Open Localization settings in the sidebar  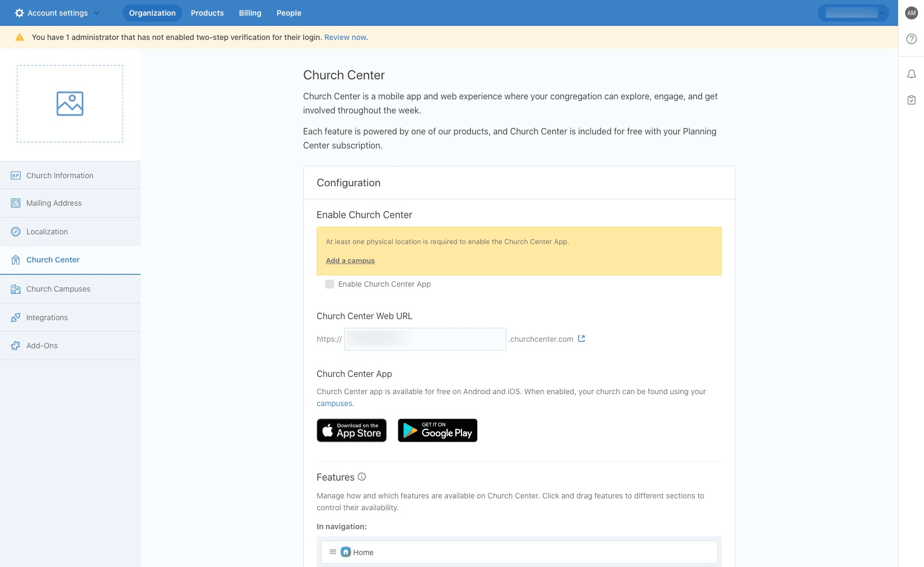[x=70, y=232]
